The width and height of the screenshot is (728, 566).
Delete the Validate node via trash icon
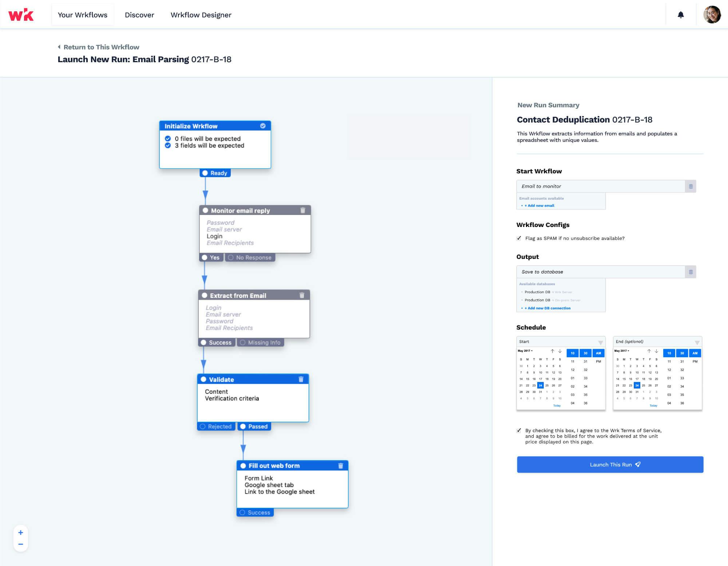click(x=301, y=379)
